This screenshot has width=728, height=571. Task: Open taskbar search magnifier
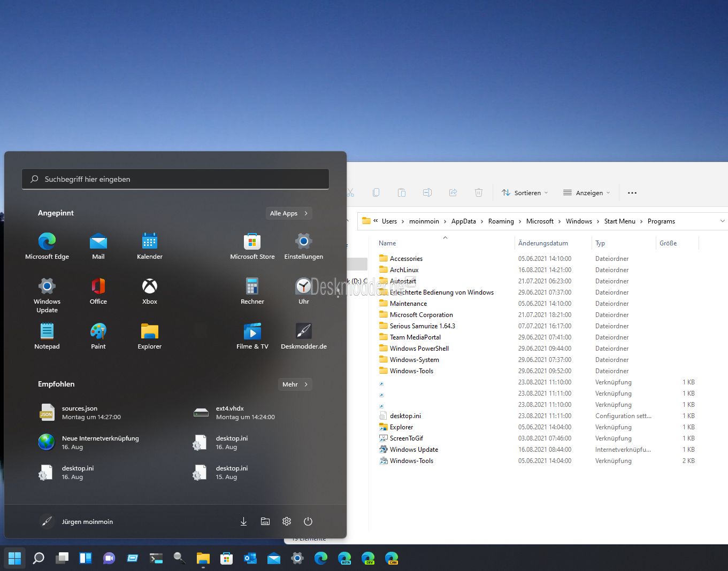(39, 558)
